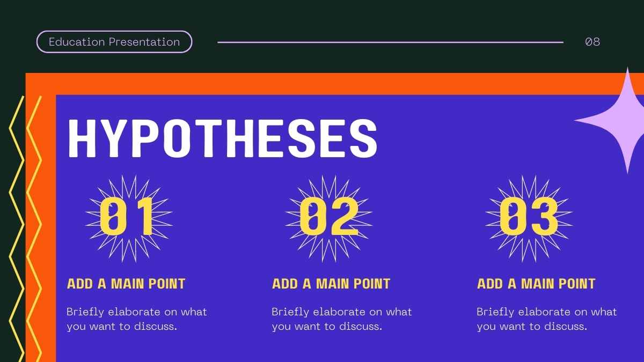Select the yellow number 01

(x=128, y=217)
